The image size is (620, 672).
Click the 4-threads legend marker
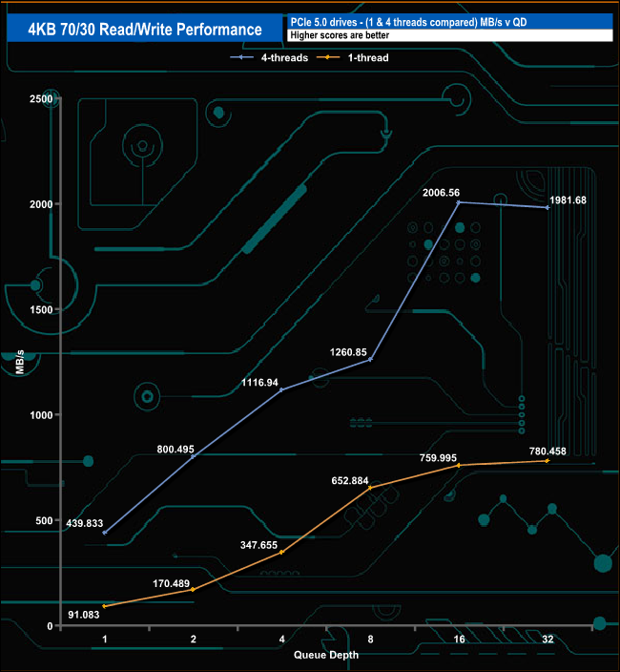pyautogui.click(x=242, y=57)
